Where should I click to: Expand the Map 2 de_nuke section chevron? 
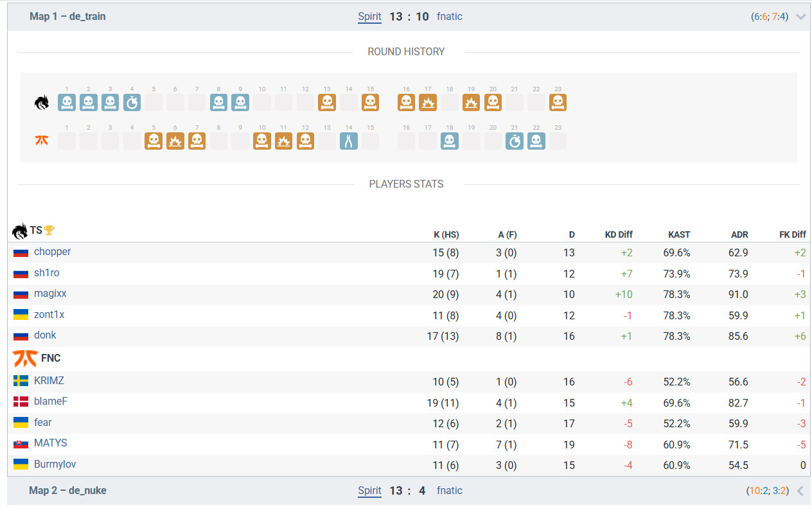click(800, 491)
